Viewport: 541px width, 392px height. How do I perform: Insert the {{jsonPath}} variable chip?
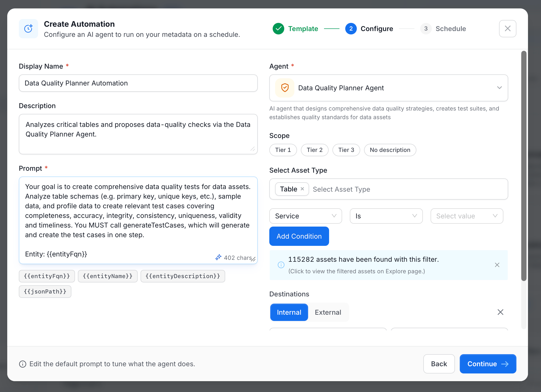[45, 292]
